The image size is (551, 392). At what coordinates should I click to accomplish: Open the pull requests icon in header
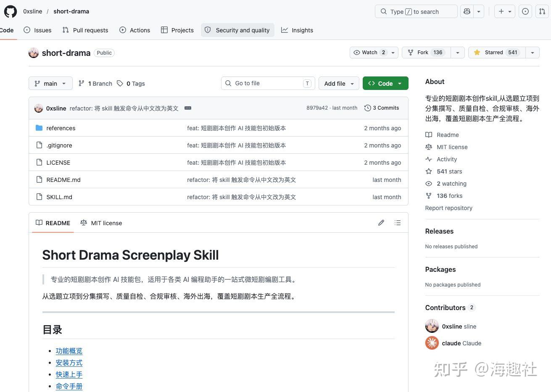click(x=542, y=11)
